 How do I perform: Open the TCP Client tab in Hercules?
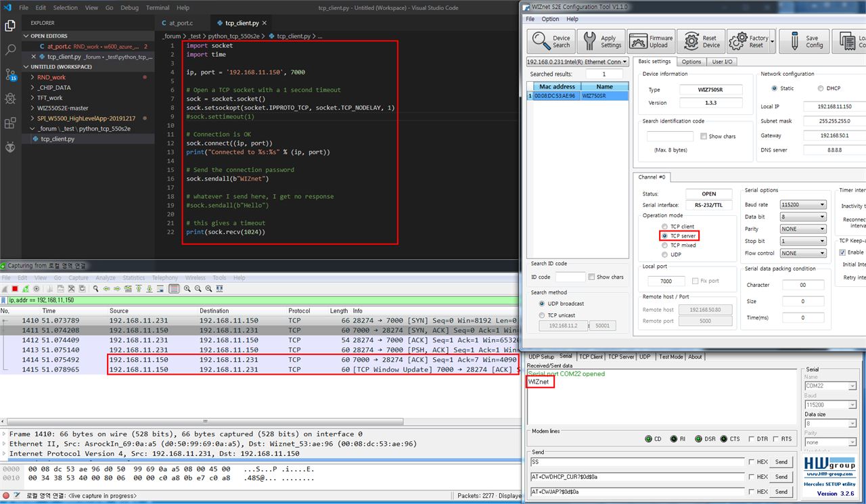(591, 357)
